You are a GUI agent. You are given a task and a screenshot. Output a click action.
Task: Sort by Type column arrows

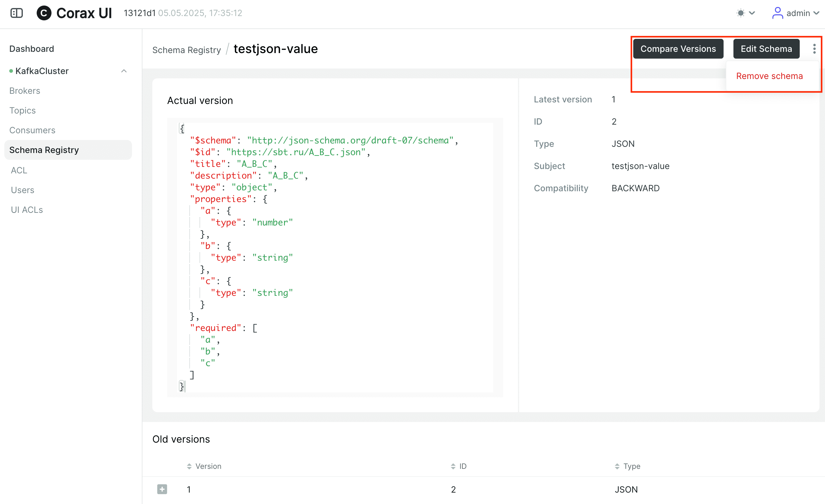pyautogui.click(x=617, y=466)
